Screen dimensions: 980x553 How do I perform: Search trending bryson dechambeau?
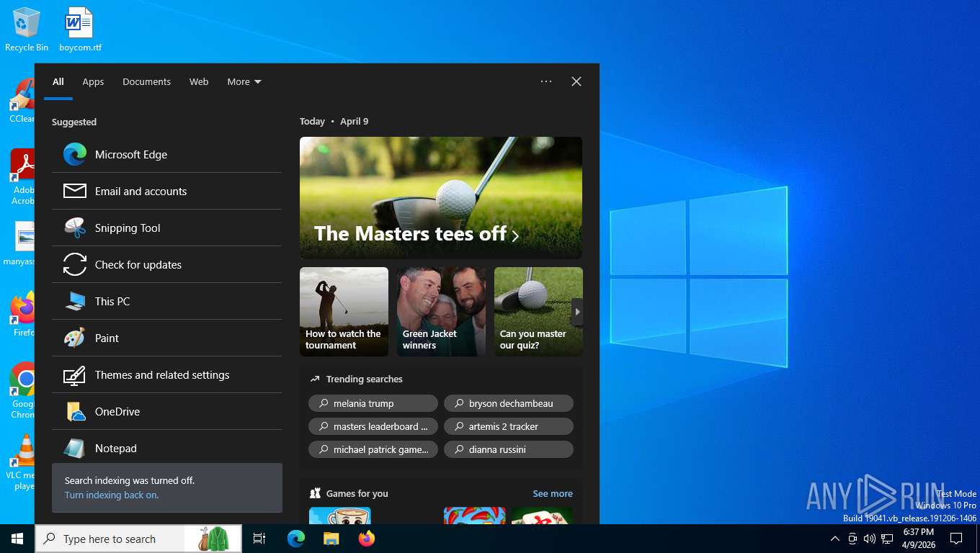[509, 403]
